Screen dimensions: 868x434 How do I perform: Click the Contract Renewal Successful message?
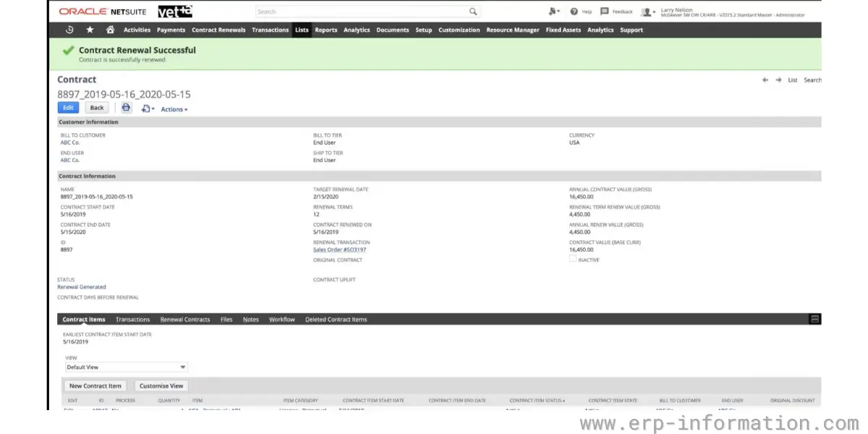coord(137,51)
